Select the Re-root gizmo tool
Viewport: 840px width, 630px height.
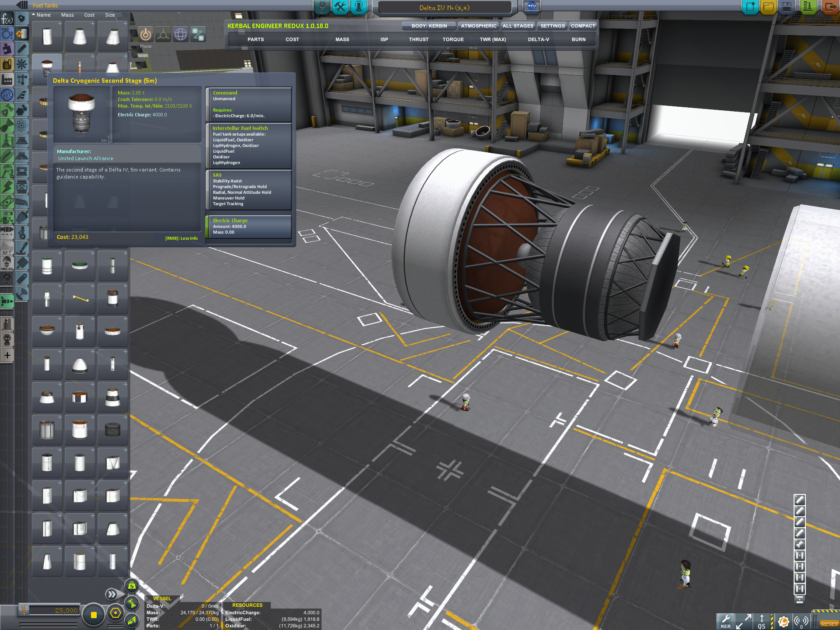[198, 34]
